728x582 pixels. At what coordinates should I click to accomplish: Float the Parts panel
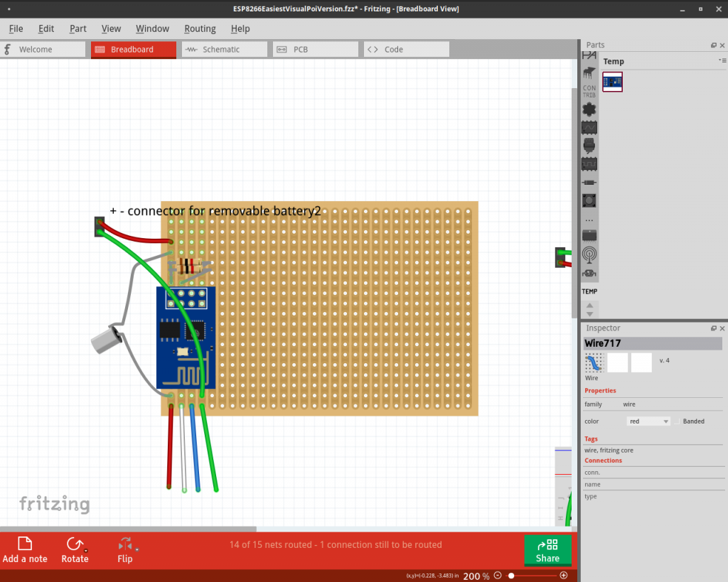[714, 45]
